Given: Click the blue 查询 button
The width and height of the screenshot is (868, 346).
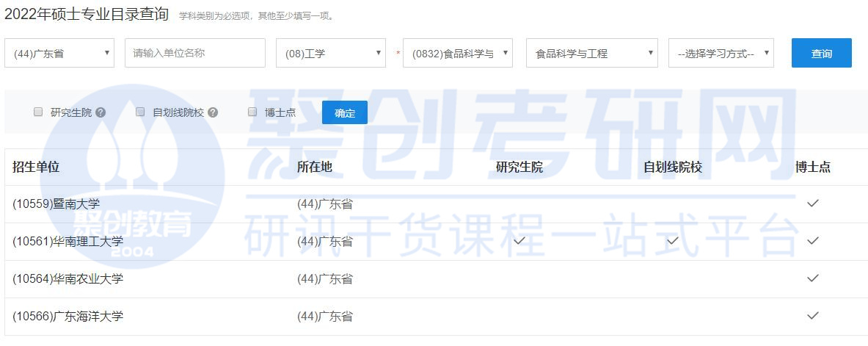Looking at the screenshot, I should (x=822, y=53).
